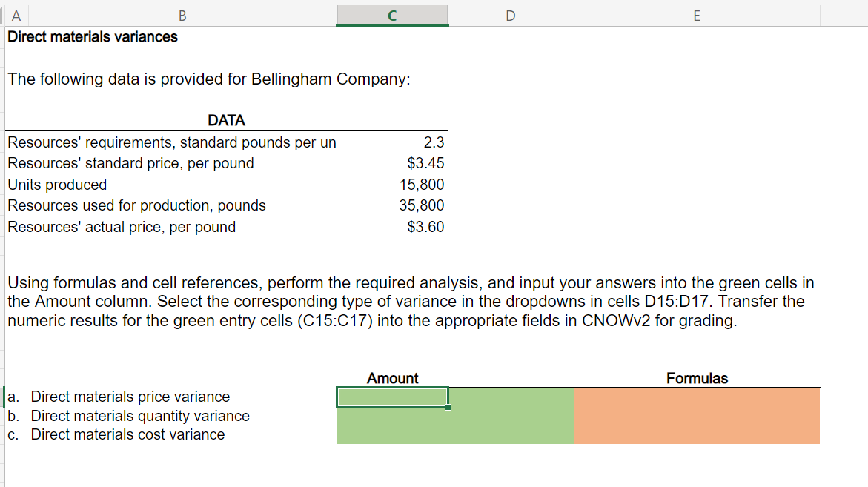
Task: Select the green cell for cost variance amount
Action: point(392,434)
